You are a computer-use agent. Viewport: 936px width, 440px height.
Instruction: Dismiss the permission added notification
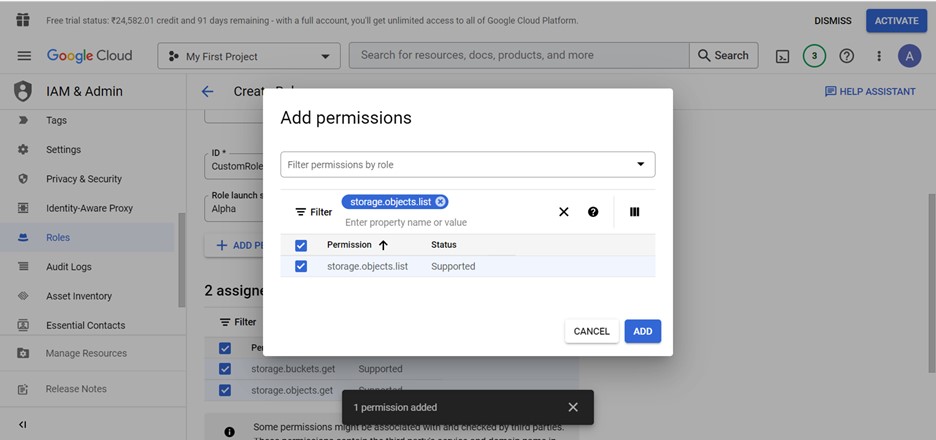(x=573, y=407)
